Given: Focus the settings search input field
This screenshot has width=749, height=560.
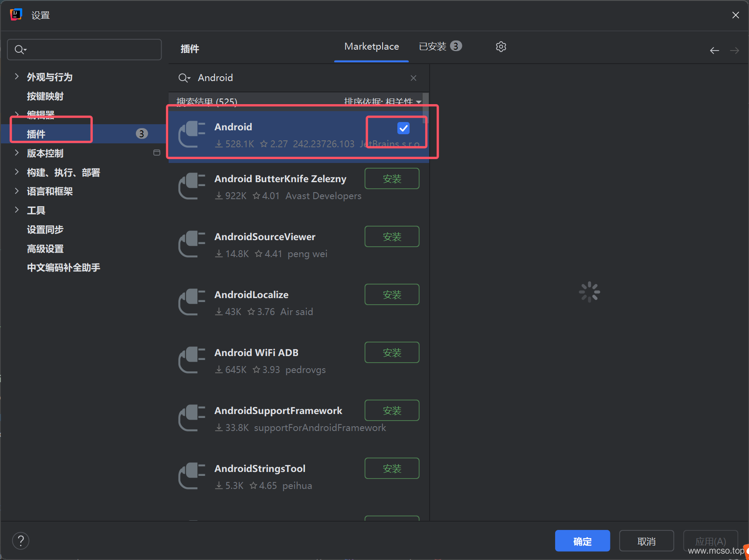Looking at the screenshot, I should point(85,50).
